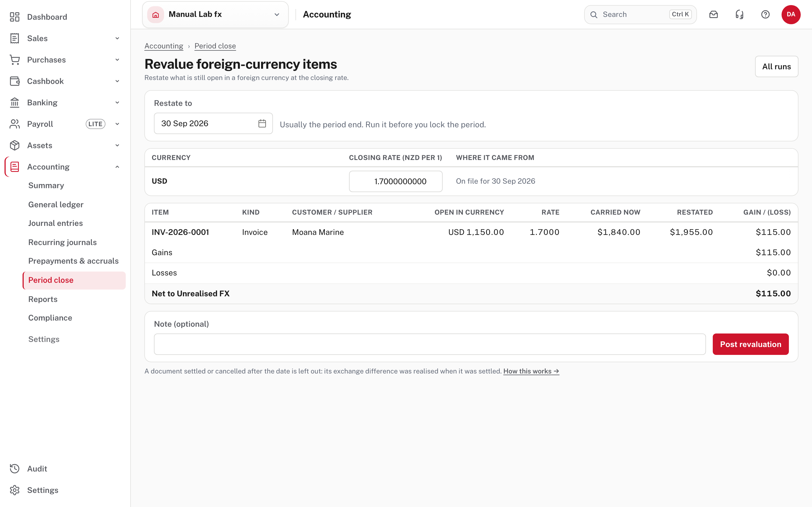Open the calendar picker for Restate to date

(x=262, y=123)
